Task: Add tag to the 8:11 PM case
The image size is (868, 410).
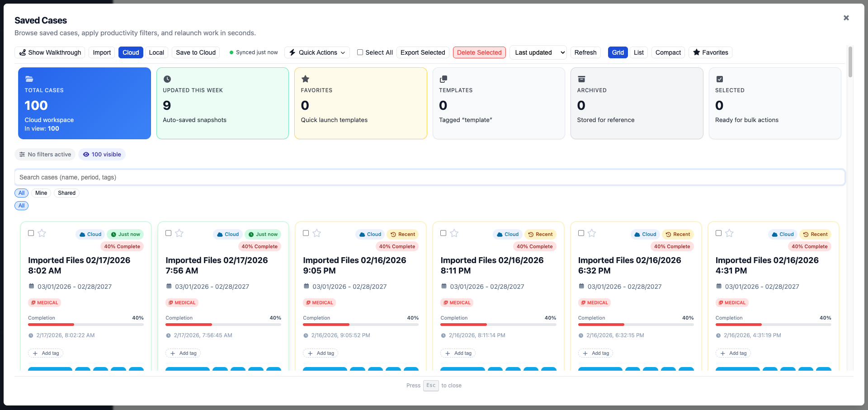Action: (x=458, y=353)
